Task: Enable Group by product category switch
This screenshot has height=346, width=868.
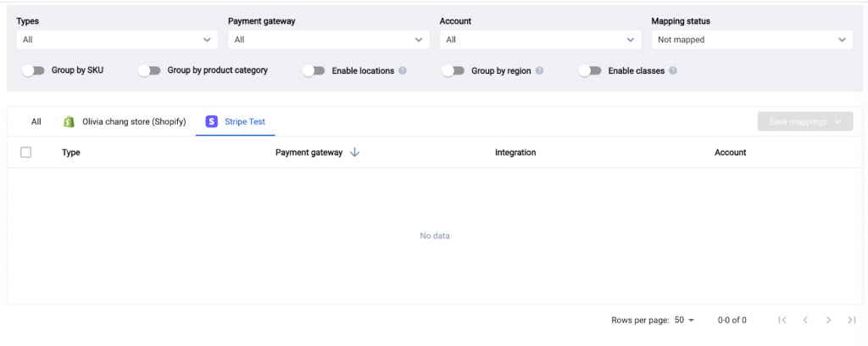Action: [149, 71]
